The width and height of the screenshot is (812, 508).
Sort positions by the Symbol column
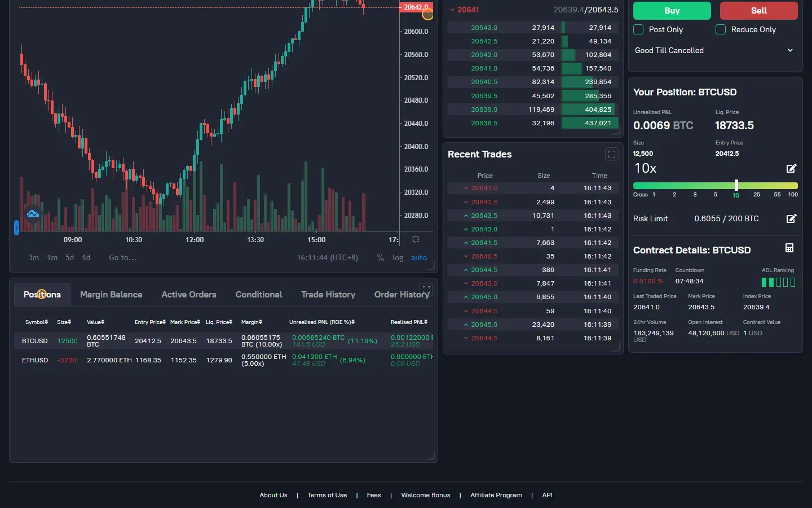point(37,322)
